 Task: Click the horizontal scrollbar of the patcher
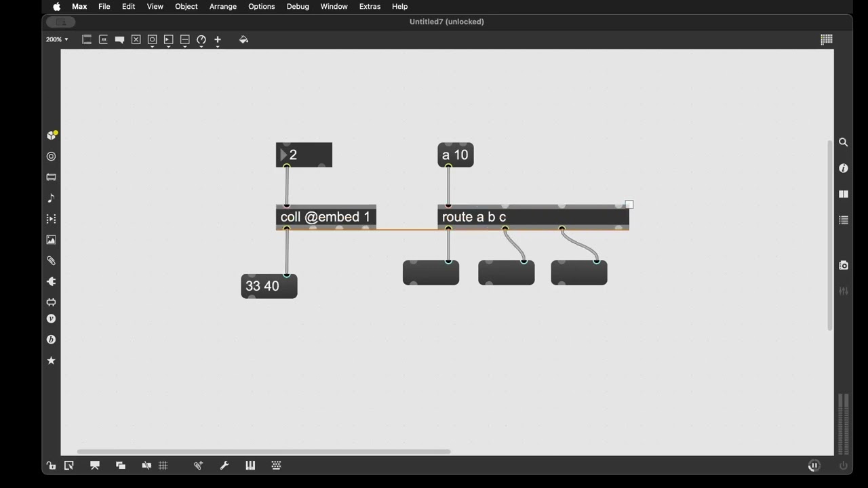(x=264, y=451)
